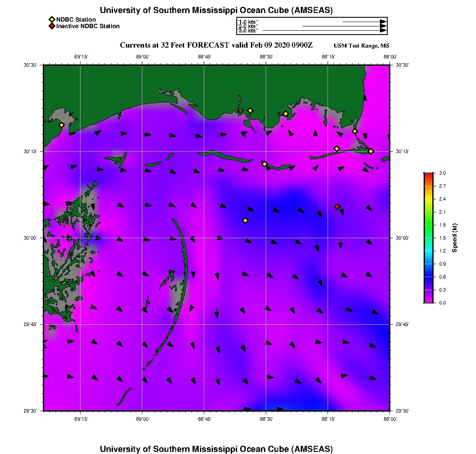Viewport: 476px width, 454px height.
Task: Select the southernmost yellow NDBC station marker
Action: coord(245,221)
